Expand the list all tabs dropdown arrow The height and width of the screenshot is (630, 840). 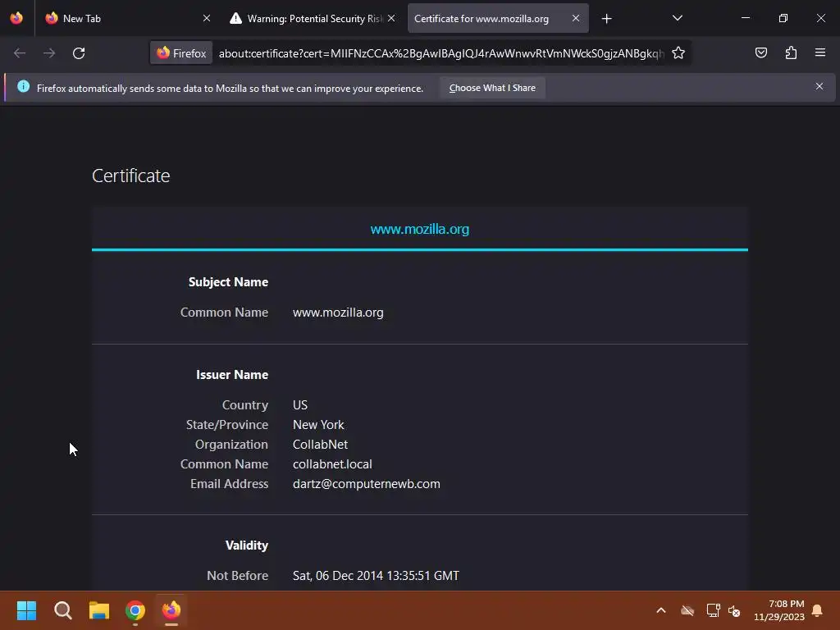677,18
